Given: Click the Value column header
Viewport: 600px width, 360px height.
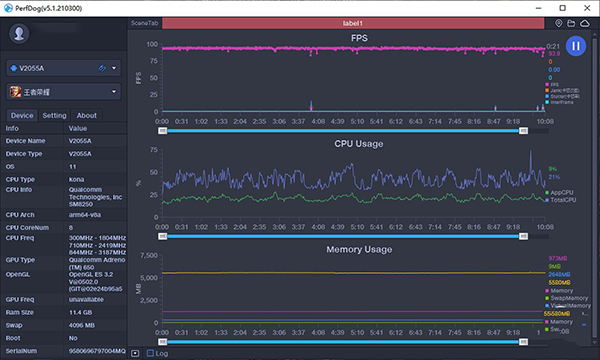Looking at the screenshot, I should (78, 128).
